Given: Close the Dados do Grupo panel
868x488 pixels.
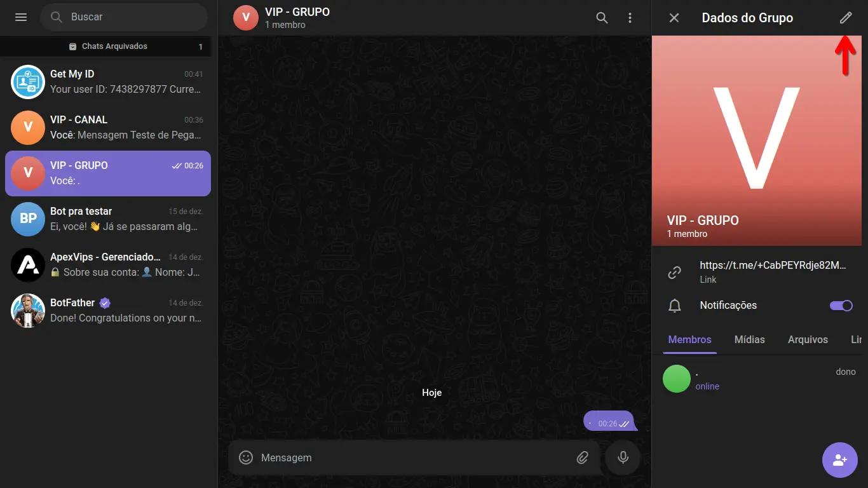Looking at the screenshot, I should 674,18.
